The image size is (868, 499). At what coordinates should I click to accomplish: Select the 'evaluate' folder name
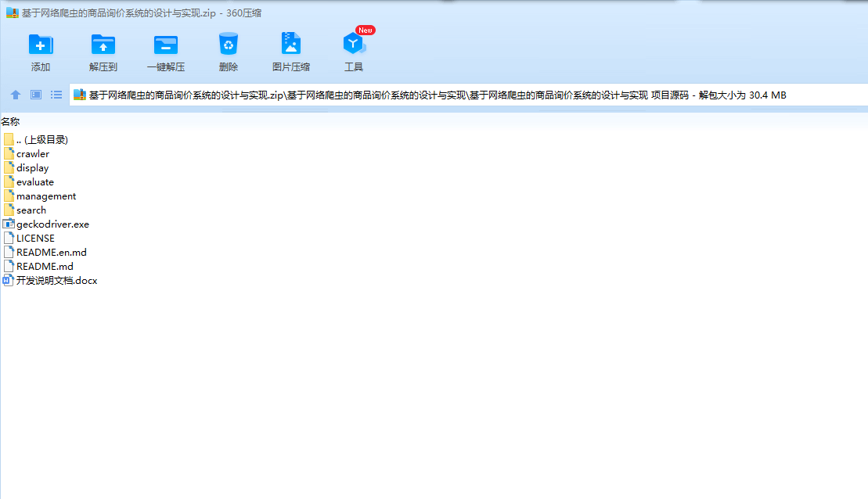click(35, 182)
